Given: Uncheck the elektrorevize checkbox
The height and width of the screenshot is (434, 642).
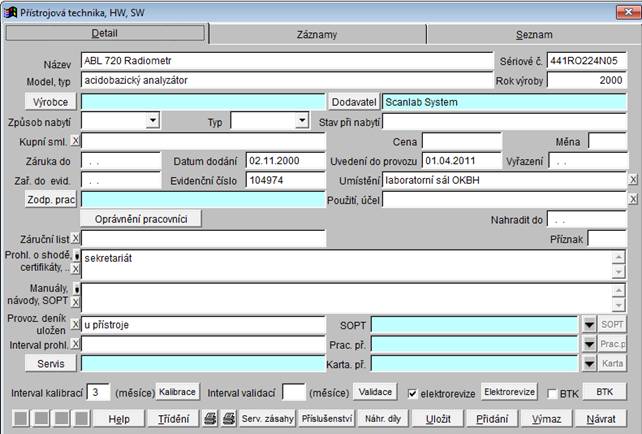Looking at the screenshot, I should click(x=412, y=393).
